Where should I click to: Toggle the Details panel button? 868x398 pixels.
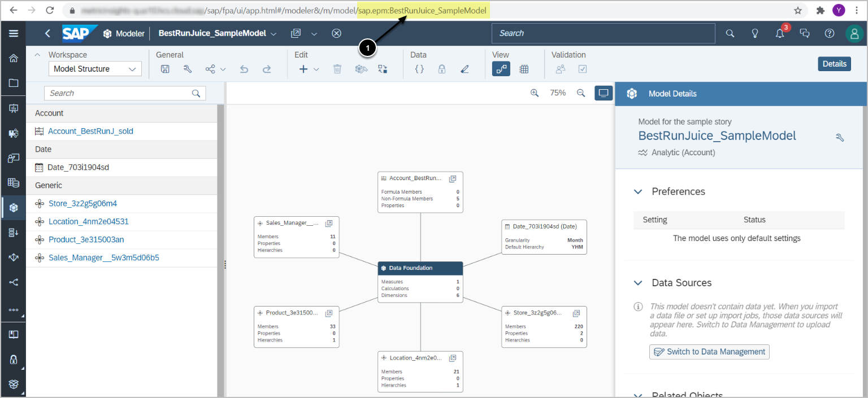(x=834, y=64)
